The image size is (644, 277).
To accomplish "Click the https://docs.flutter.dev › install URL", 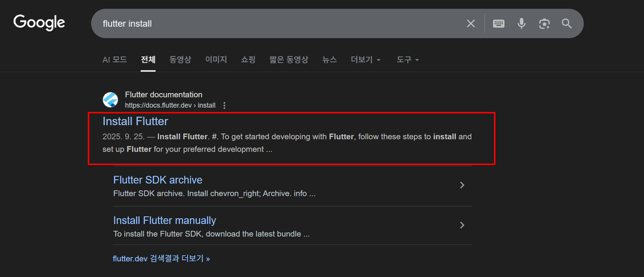I will coord(170,105).
